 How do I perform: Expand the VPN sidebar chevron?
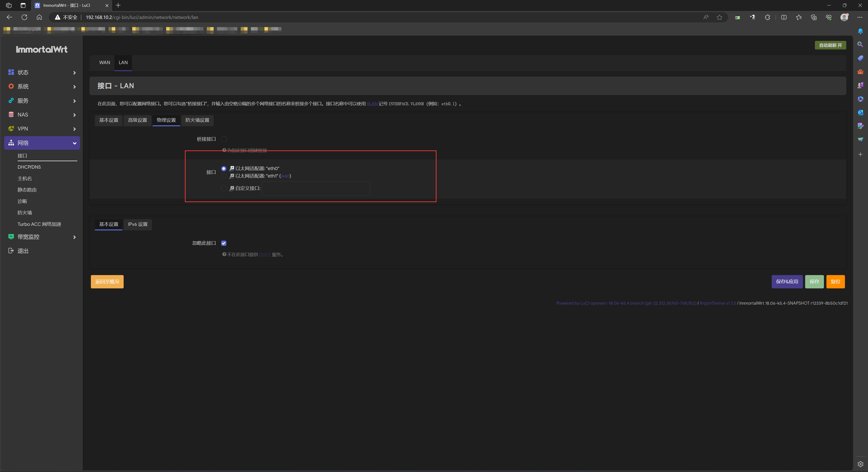pyautogui.click(x=74, y=129)
